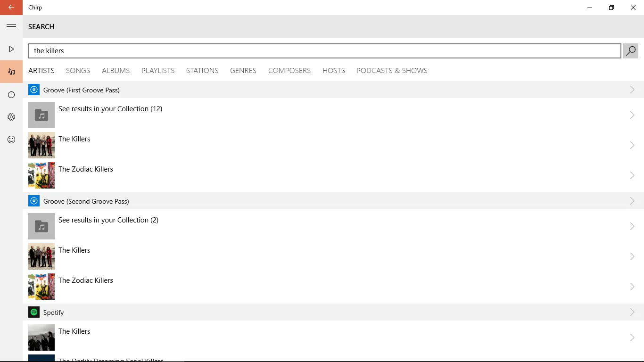Click collection folder icon for 2 results

[41, 226]
